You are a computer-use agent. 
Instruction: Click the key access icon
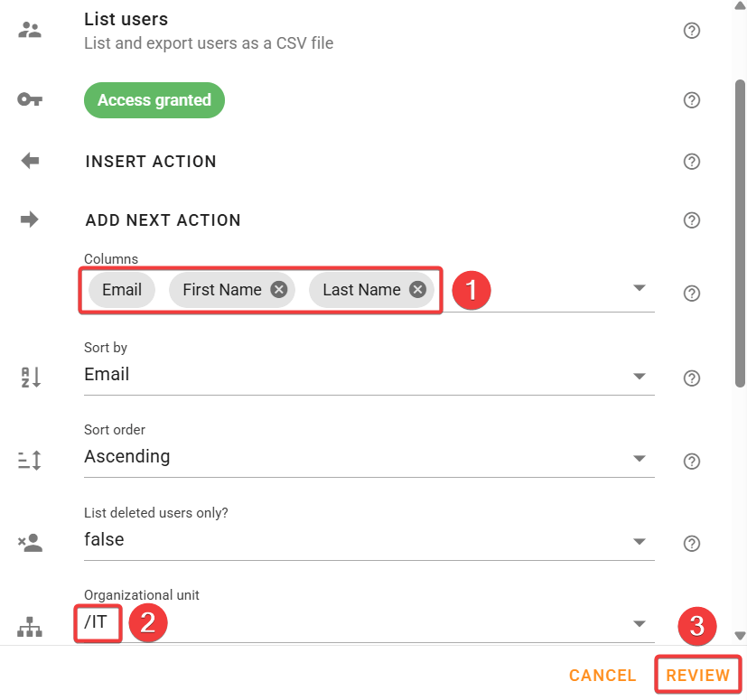30,99
